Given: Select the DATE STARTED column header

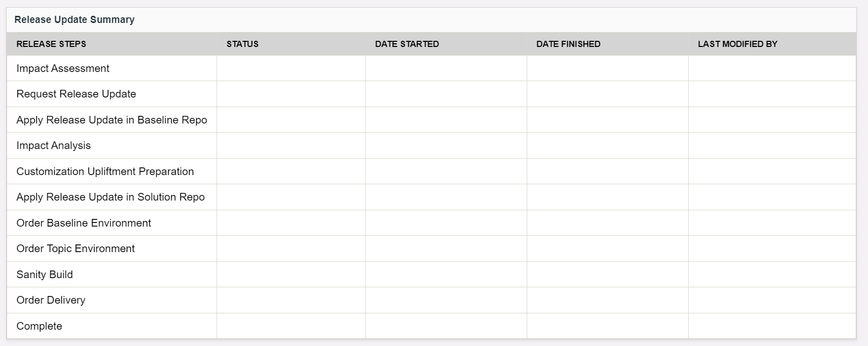Looking at the screenshot, I should coord(407,44).
